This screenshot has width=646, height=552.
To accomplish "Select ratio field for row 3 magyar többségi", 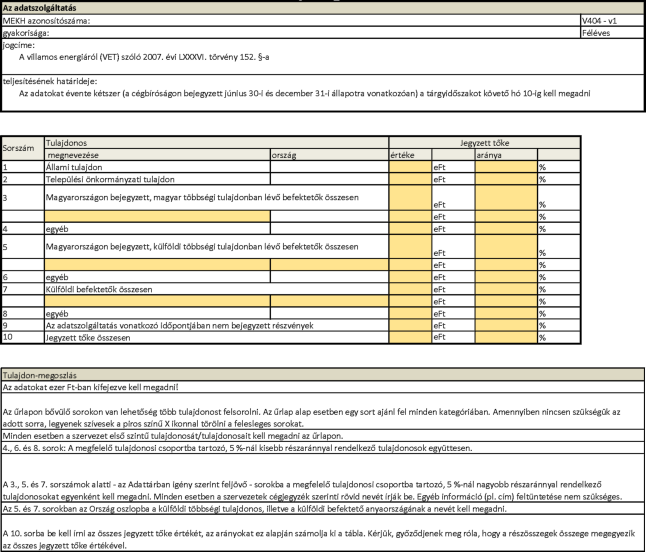I will tap(506, 197).
